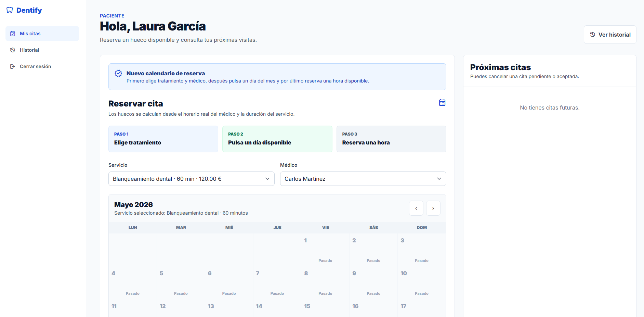This screenshot has width=644, height=317.
Task: Click the SÁB weekday header
Action: pyautogui.click(x=374, y=228)
